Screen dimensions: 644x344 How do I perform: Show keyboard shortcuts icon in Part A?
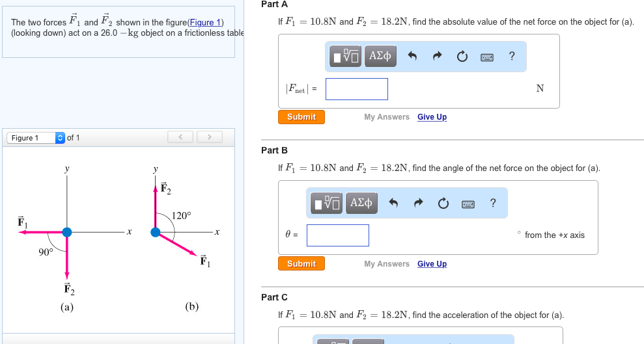487,57
